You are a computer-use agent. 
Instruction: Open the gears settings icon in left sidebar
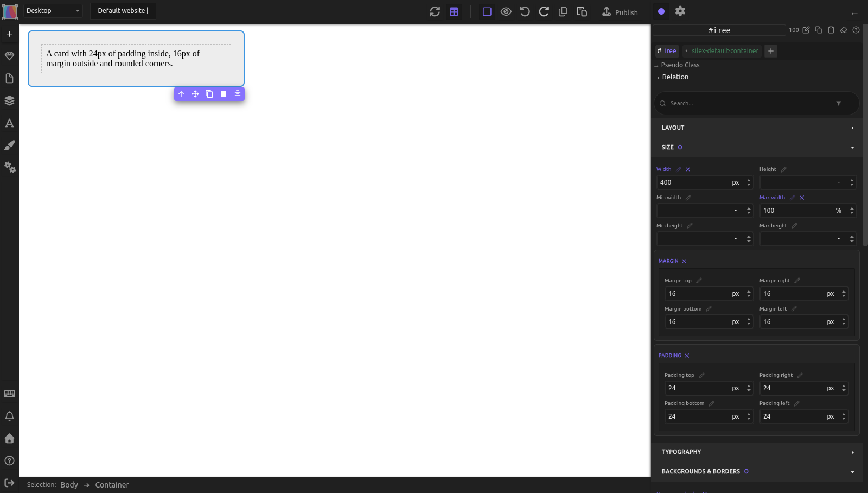(10, 167)
